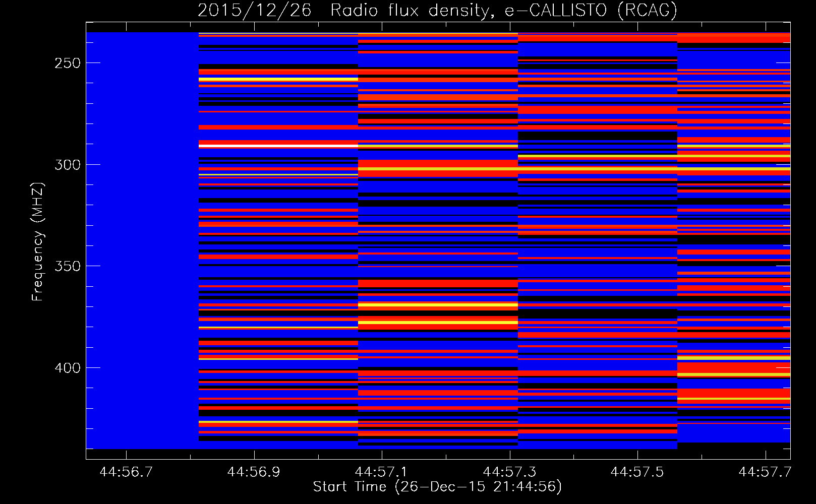The width and height of the screenshot is (816, 504).
Task: Click the 44:57.3 time tick label
Action: (509, 472)
